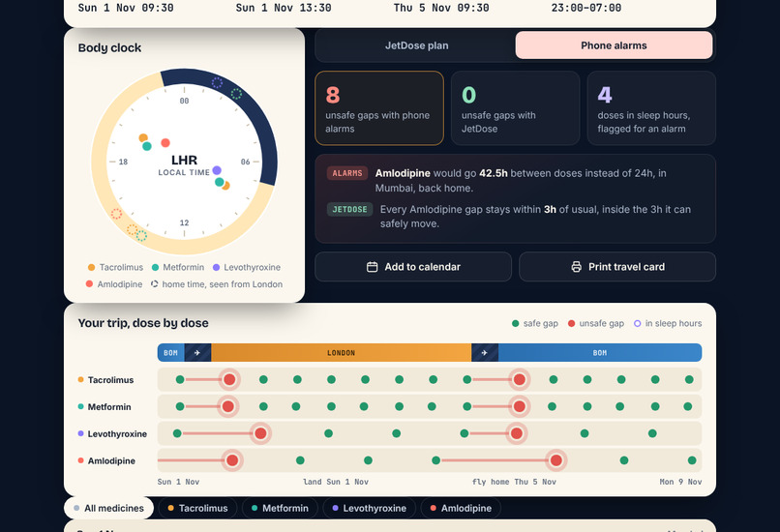Click Tacrolimus first green dose dot
Image resolution: width=780 pixels, height=532 pixels.
180,380
